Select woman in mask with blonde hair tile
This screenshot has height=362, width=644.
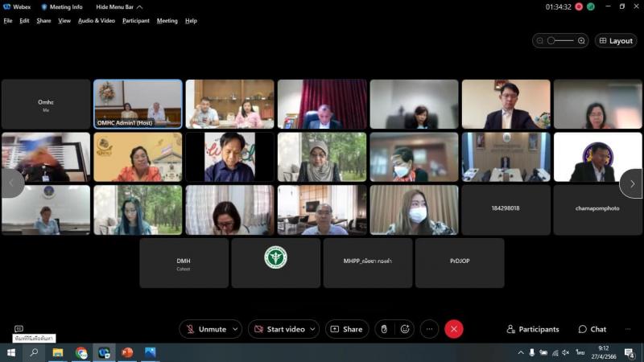coord(414,210)
